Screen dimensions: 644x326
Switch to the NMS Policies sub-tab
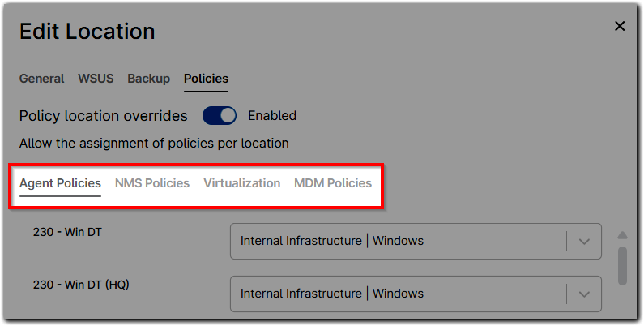(x=152, y=183)
